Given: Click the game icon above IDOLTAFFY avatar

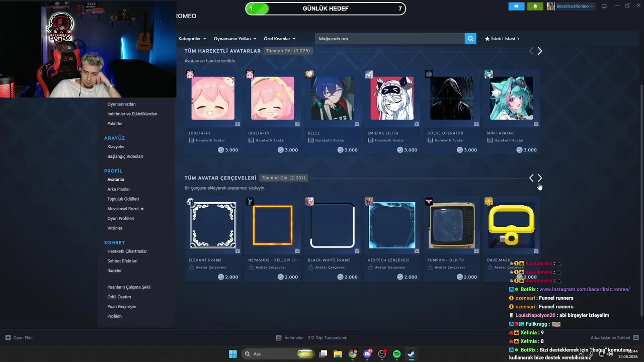Looking at the screenshot, I should (x=250, y=74).
